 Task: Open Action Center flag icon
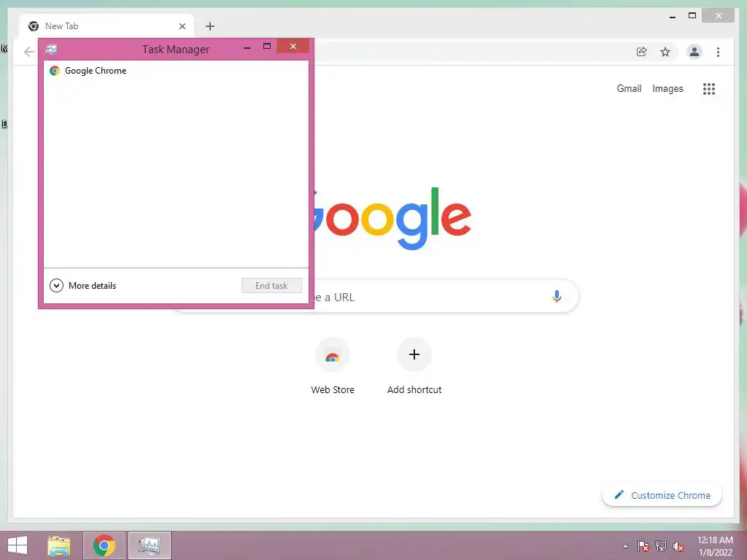click(x=643, y=546)
